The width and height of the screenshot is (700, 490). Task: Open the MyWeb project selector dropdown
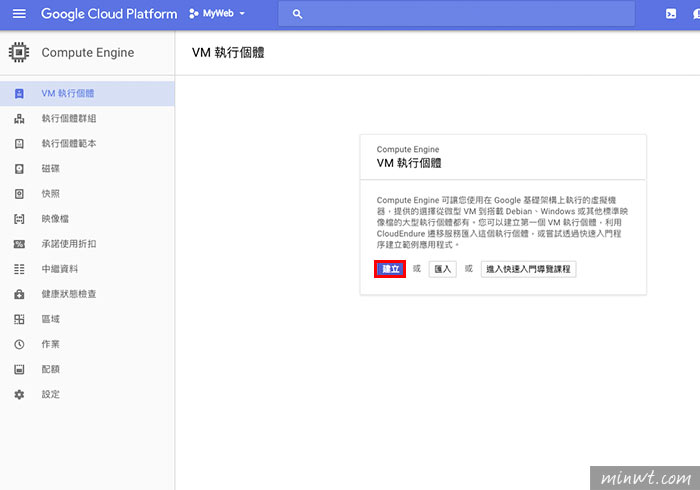(x=217, y=14)
